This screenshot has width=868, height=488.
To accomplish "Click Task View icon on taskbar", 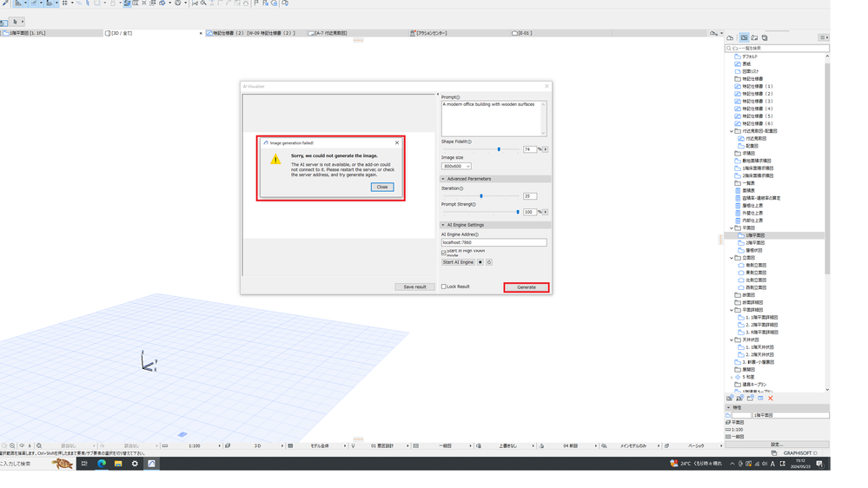I will (84, 464).
